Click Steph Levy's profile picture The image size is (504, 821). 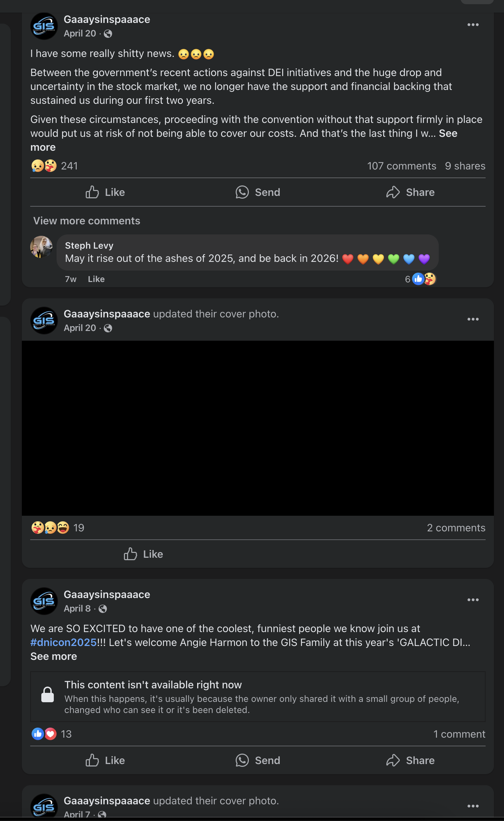(x=41, y=247)
